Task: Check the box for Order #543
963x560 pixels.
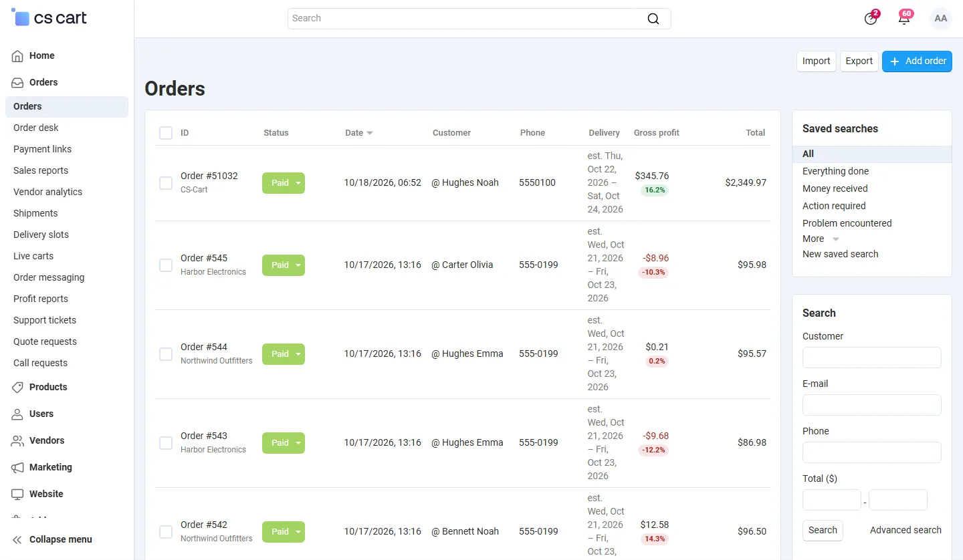Action: [166, 443]
